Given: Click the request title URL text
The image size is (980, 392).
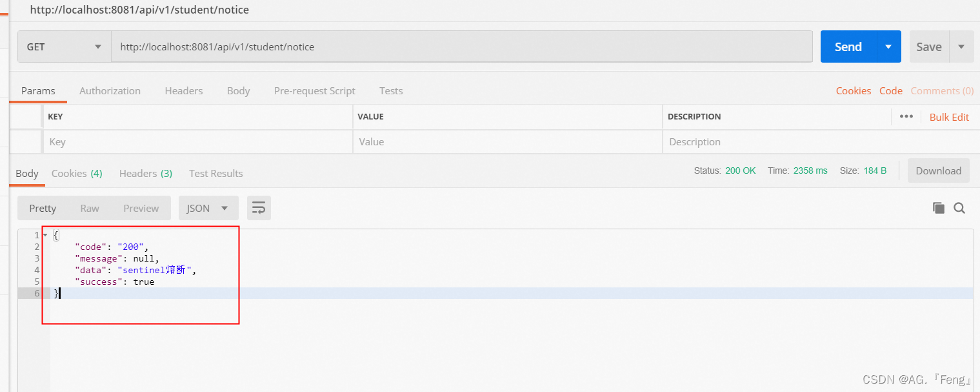Looking at the screenshot, I should (x=139, y=10).
